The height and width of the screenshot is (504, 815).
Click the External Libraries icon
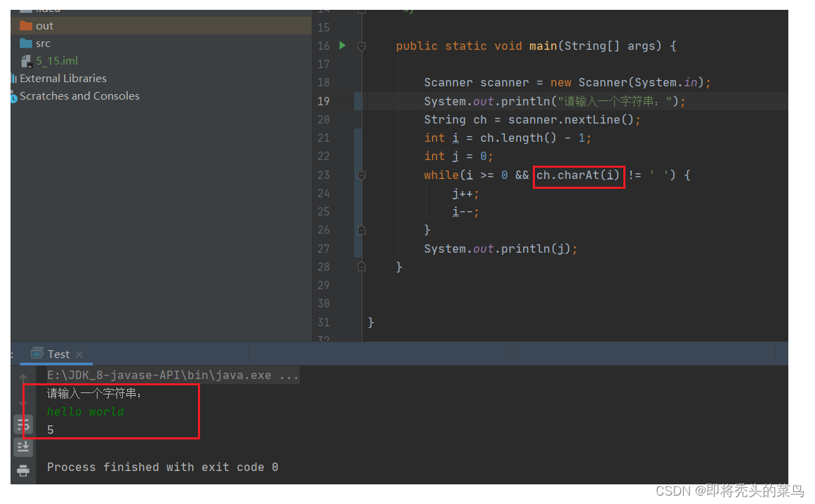point(15,78)
